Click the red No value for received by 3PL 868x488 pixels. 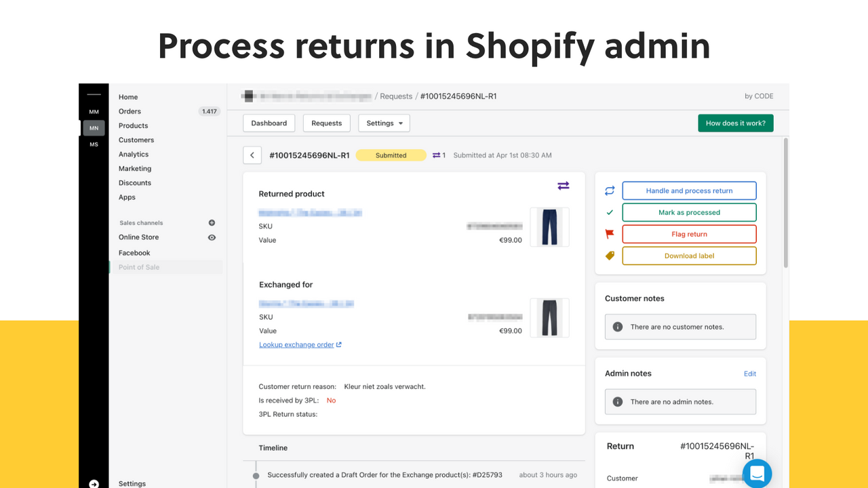[331, 401]
